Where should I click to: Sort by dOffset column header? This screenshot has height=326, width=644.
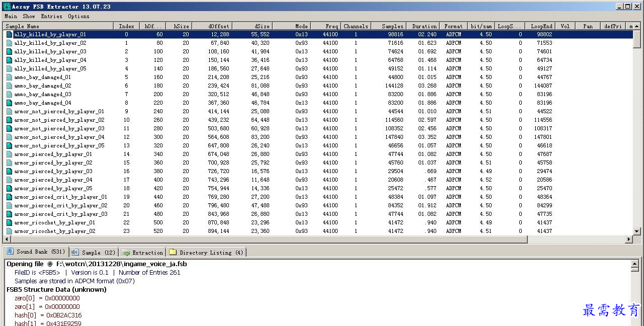pyautogui.click(x=212, y=26)
